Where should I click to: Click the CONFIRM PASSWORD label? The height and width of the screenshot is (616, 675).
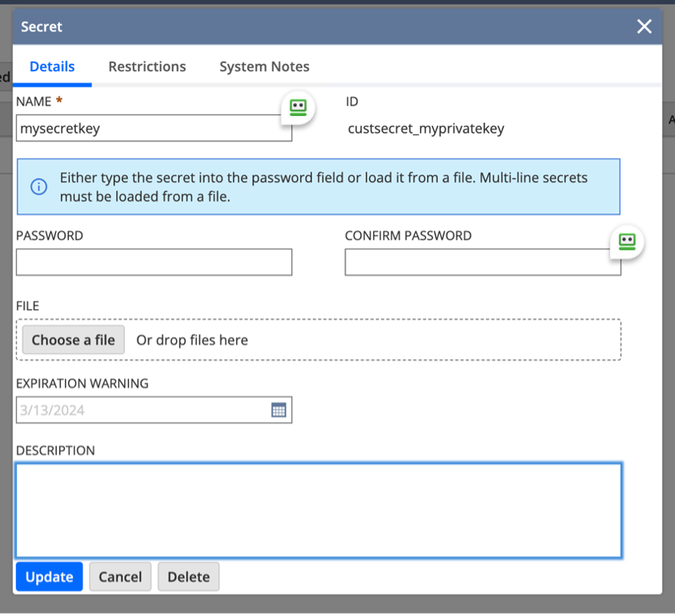tap(408, 236)
